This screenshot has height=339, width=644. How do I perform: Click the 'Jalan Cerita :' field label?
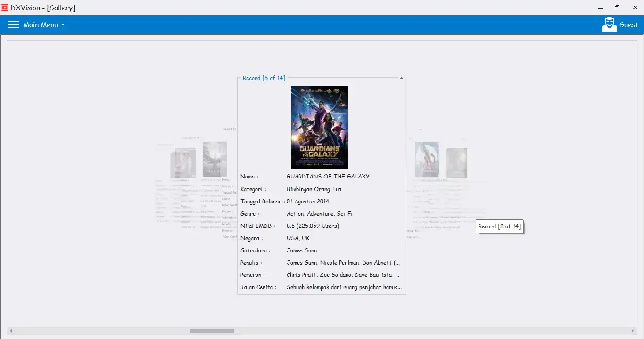(258, 287)
